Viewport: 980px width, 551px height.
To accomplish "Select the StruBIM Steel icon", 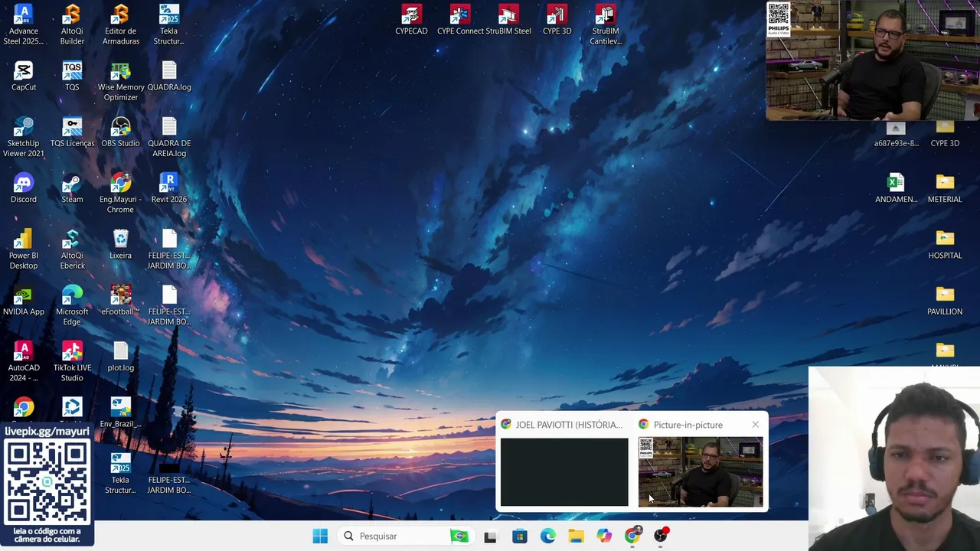I will tap(508, 21).
